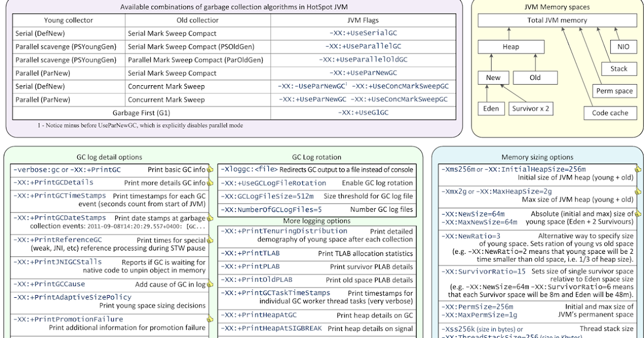
Task: Click Parallel Mark Sweep Compact (ParOldGen) cell
Action: tap(197, 60)
